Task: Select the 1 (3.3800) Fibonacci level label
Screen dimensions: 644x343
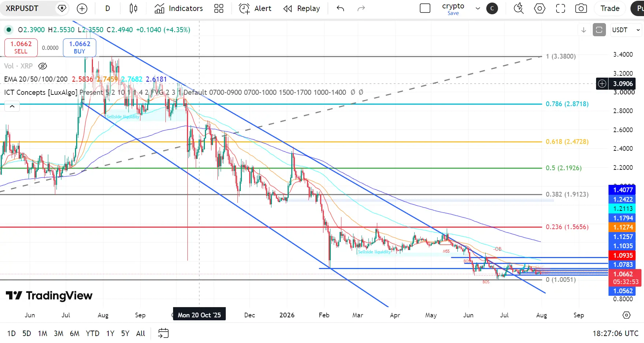Action: click(561, 56)
